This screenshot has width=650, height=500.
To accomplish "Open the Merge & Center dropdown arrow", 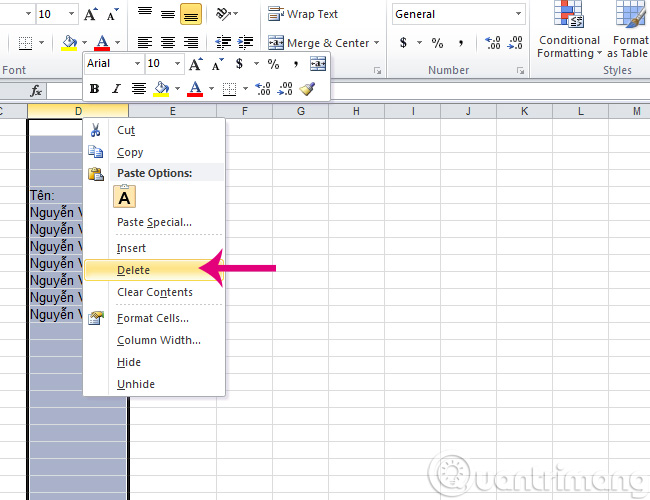I will [x=376, y=43].
